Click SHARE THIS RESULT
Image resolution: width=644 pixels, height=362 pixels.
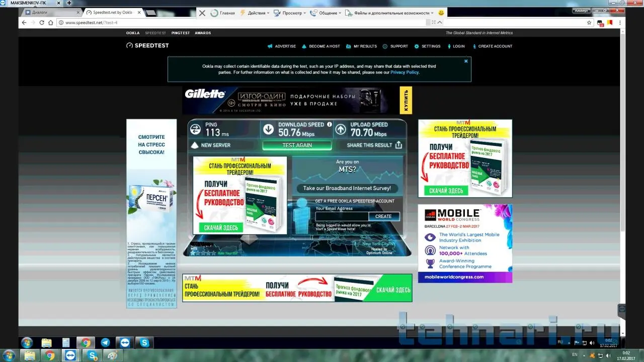pos(369,145)
